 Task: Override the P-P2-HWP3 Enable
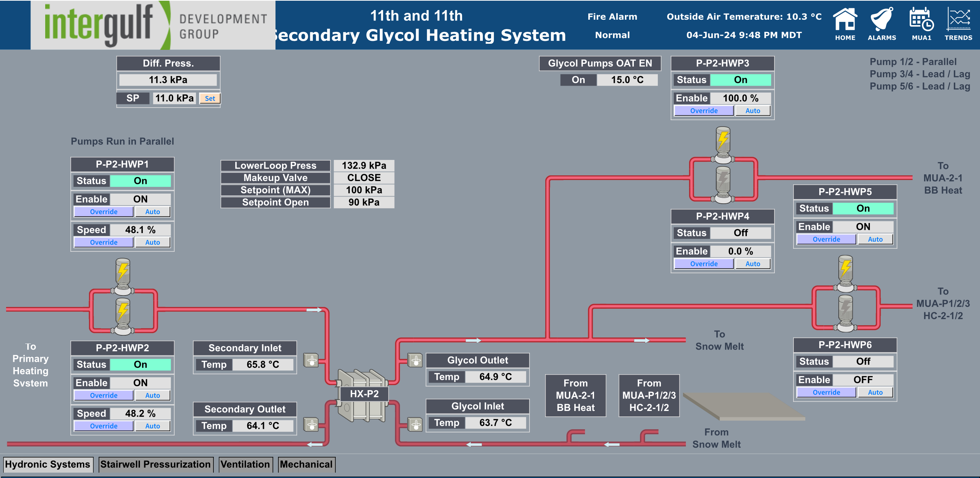[x=704, y=111]
